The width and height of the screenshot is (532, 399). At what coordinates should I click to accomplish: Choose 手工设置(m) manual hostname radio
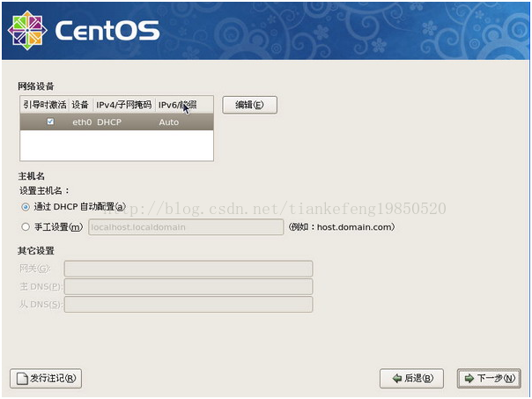click(x=26, y=227)
